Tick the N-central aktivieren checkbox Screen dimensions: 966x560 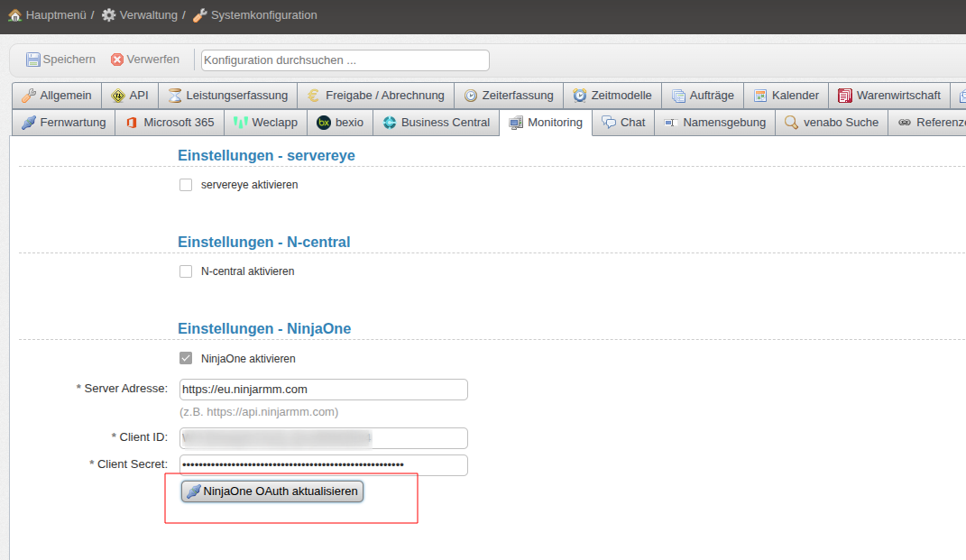click(186, 271)
